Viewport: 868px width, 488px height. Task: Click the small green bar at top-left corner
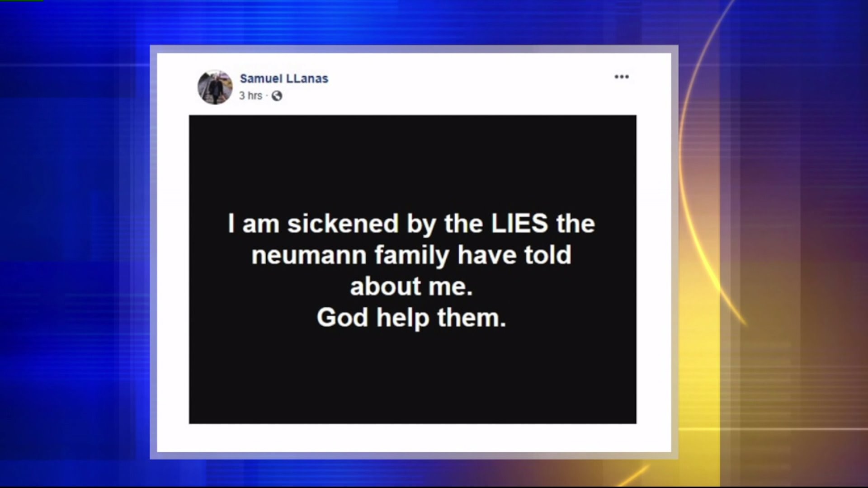(21, 1)
